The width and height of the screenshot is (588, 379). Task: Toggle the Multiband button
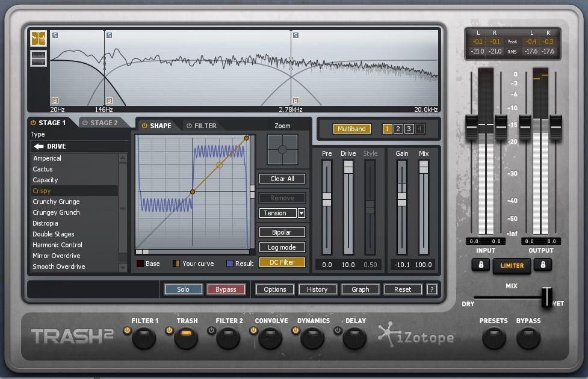point(351,129)
